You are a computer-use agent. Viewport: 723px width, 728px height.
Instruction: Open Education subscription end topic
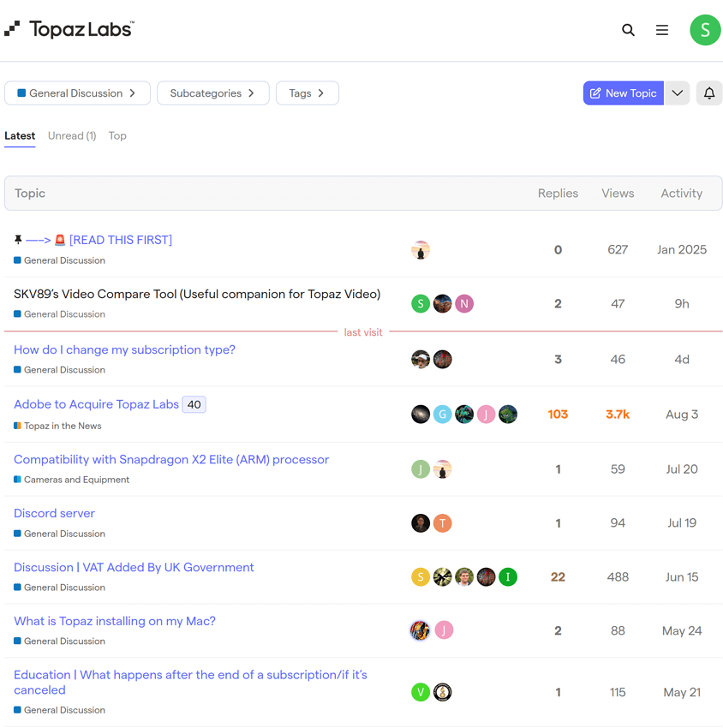[x=190, y=682]
